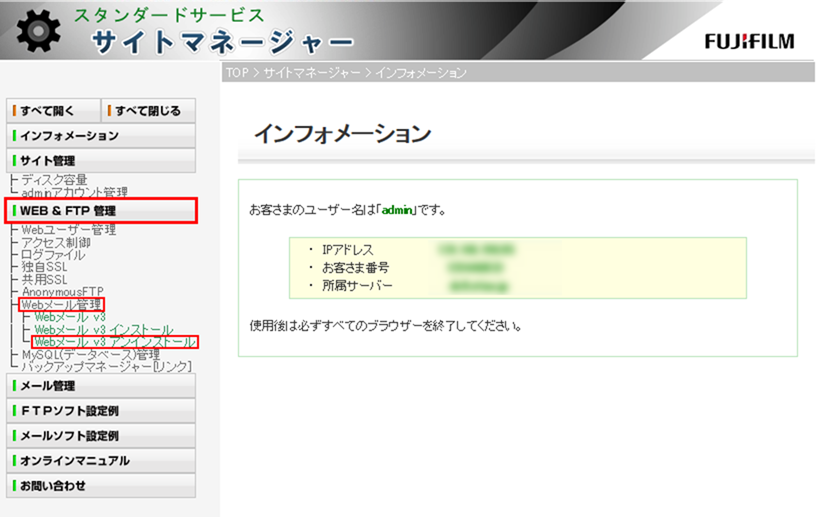Toggle the サイト管理 menu section
820x517 pixels.
click(101, 160)
